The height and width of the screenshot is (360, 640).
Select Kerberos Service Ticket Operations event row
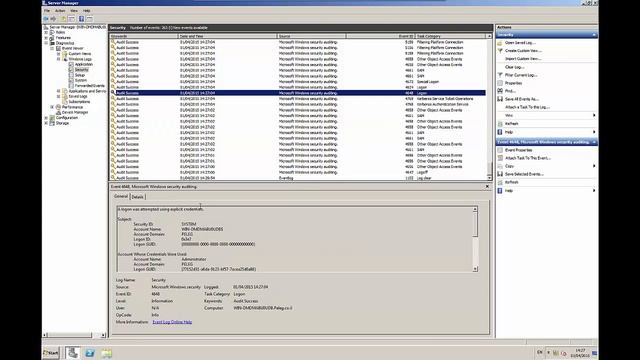(x=298, y=99)
